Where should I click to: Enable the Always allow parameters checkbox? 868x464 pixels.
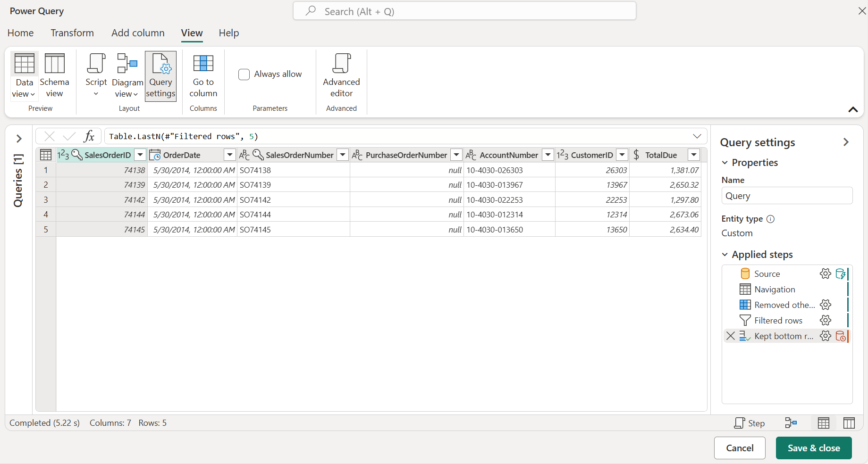pos(244,74)
